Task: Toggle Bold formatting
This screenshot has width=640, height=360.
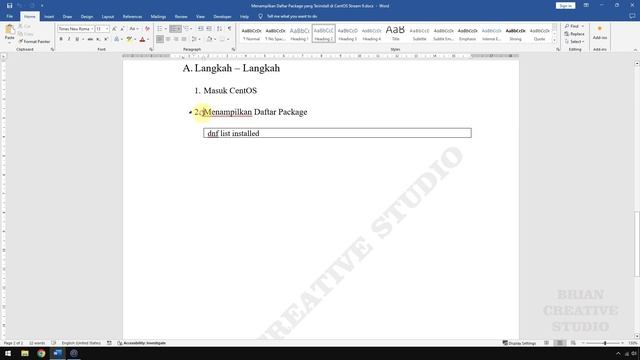Action: (x=61, y=39)
